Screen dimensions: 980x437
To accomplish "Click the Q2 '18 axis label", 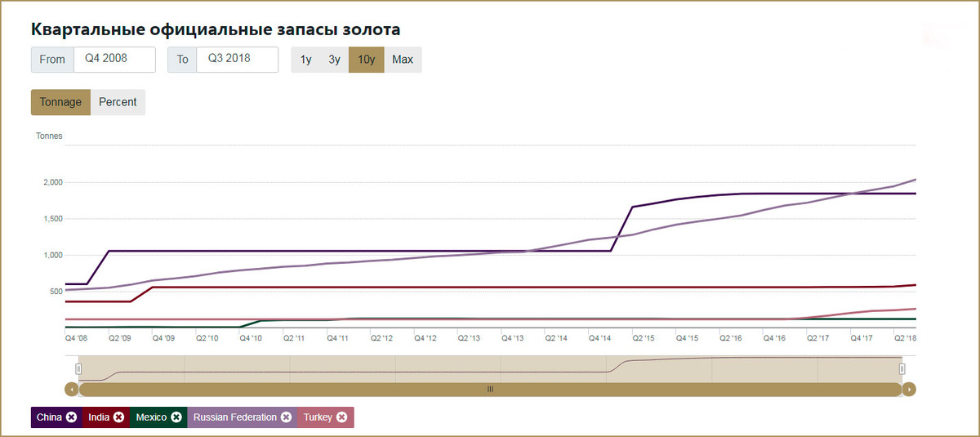I will [904, 337].
